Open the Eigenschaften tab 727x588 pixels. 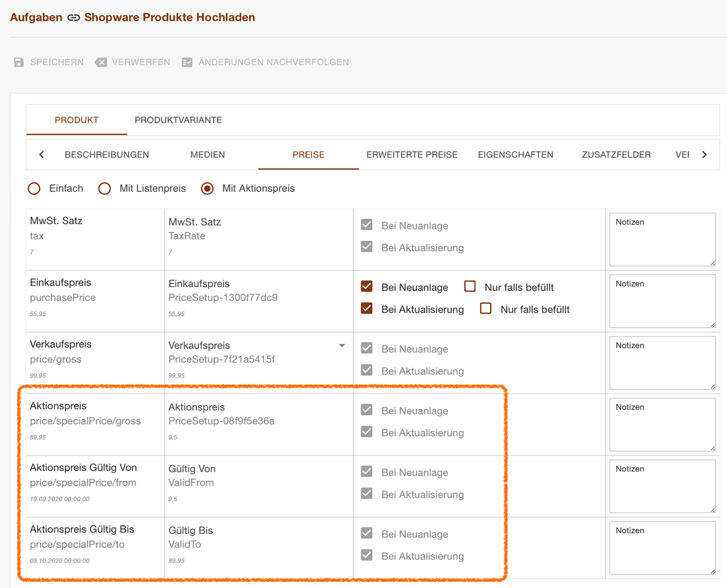click(x=515, y=155)
